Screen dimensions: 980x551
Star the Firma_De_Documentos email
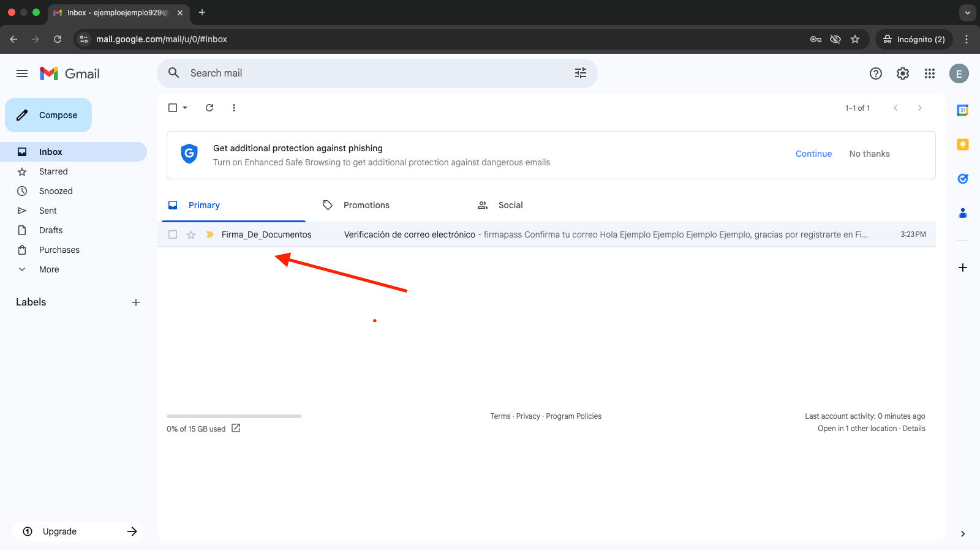pos(191,234)
